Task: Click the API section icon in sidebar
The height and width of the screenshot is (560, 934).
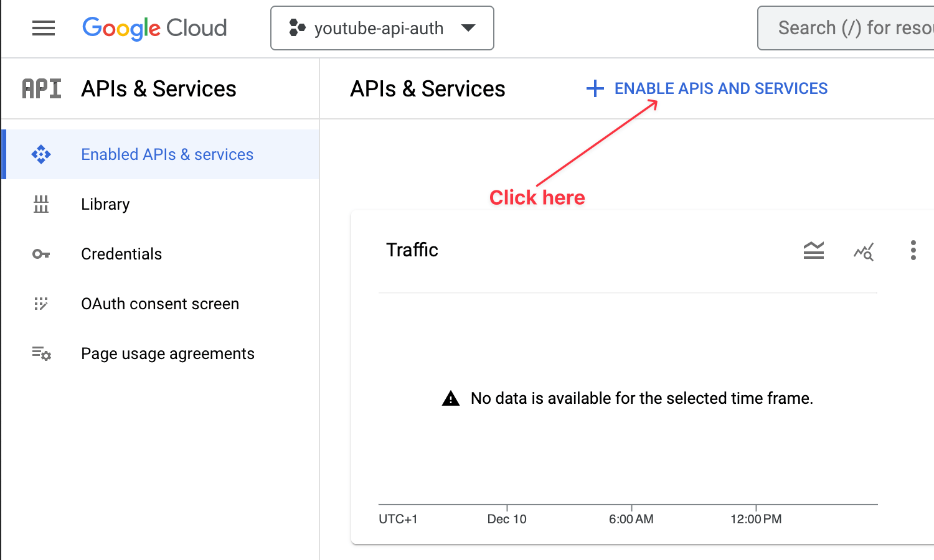Action: pyautogui.click(x=42, y=89)
